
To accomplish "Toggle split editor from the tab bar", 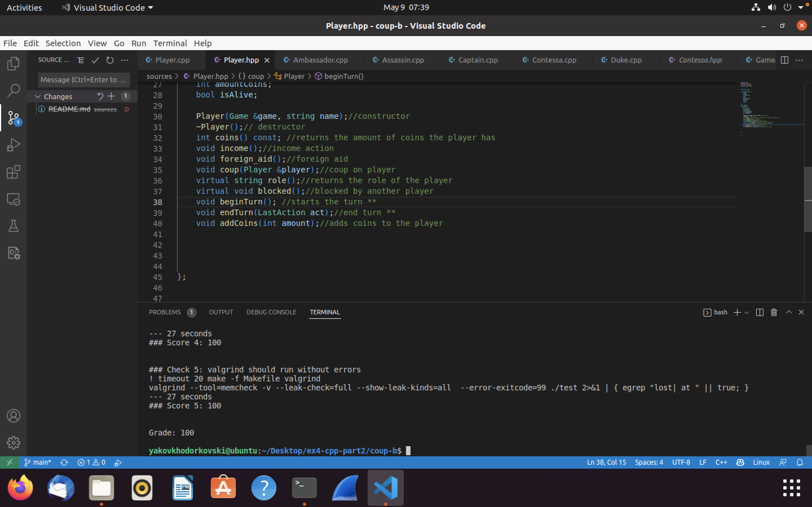I will (785, 60).
